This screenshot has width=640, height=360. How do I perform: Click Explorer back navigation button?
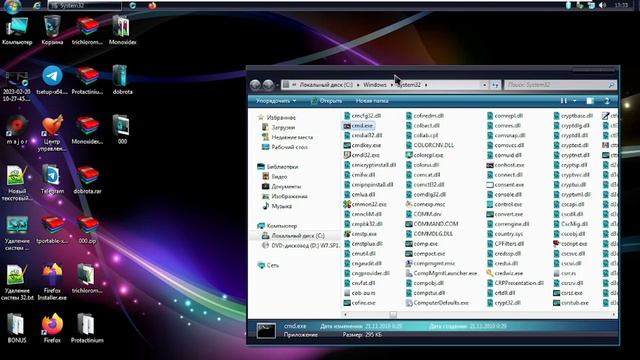pyautogui.click(x=255, y=85)
